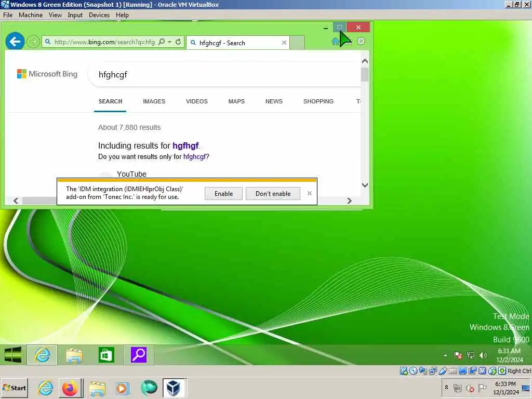
Task: Click the horizontal scrollbar right arrow
Action: (349, 201)
